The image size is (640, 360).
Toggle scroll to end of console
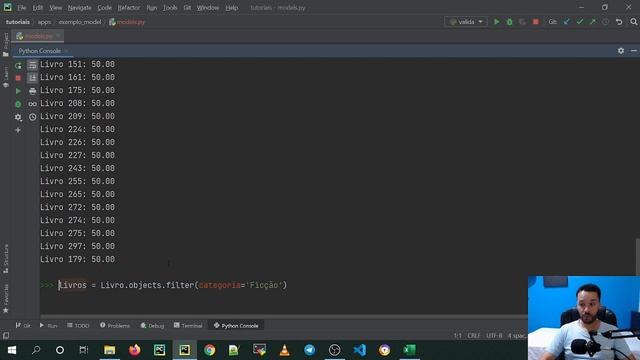pos(32,78)
